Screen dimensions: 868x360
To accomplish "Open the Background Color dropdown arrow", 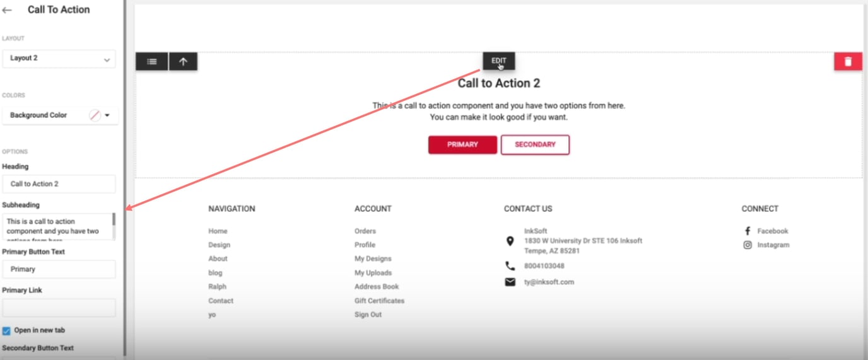I will point(107,115).
